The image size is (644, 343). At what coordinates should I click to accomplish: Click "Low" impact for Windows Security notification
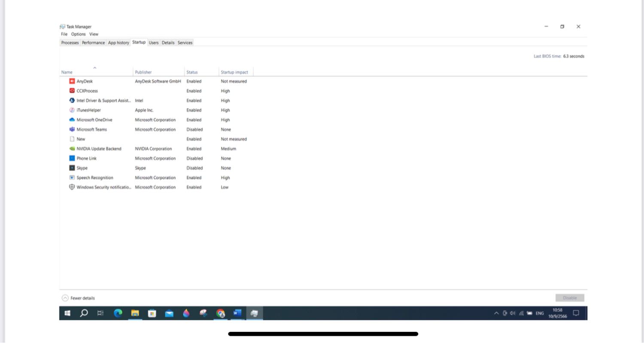click(x=225, y=187)
